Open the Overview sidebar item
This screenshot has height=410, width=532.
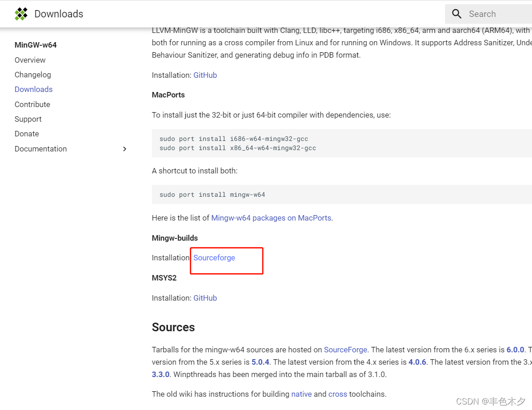[30, 60]
